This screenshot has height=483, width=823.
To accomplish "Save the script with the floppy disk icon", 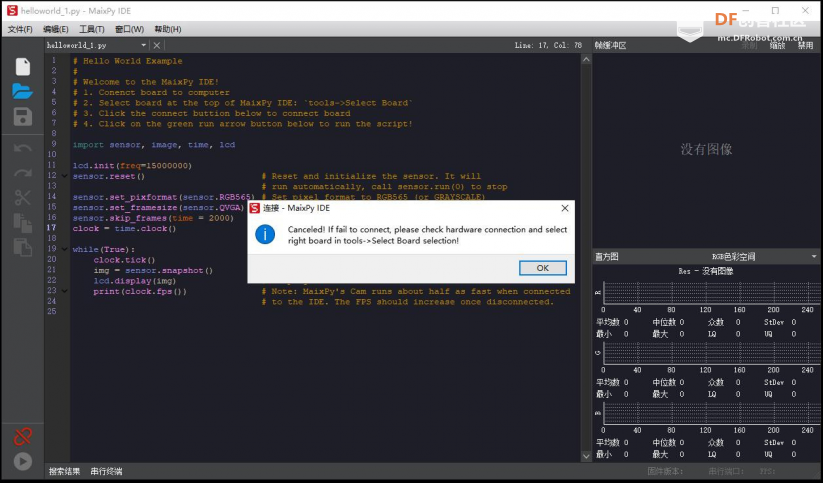I will [x=23, y=117].
